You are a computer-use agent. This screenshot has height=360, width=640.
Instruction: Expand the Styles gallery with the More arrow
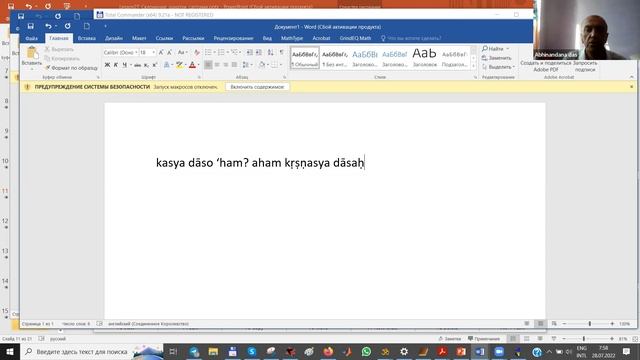473,66
